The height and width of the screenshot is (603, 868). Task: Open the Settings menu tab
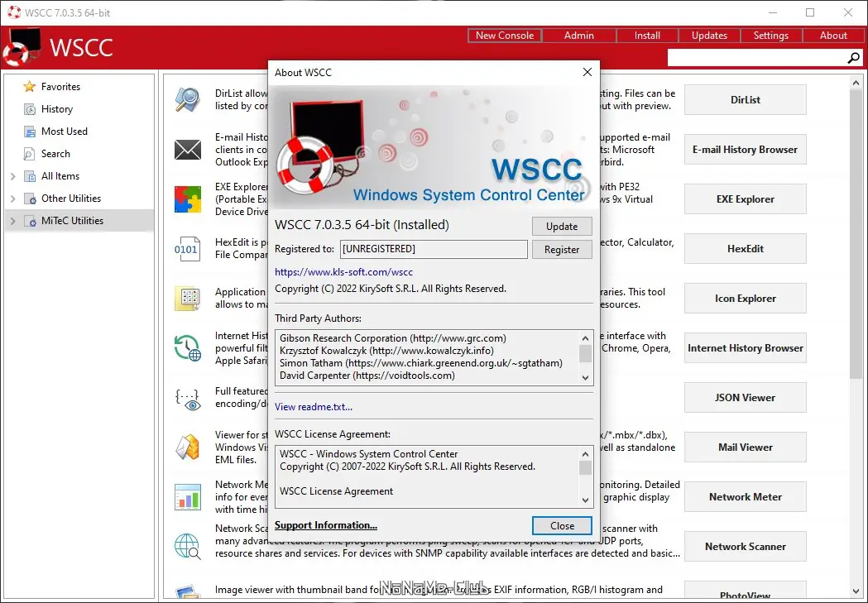pos(770,35)
